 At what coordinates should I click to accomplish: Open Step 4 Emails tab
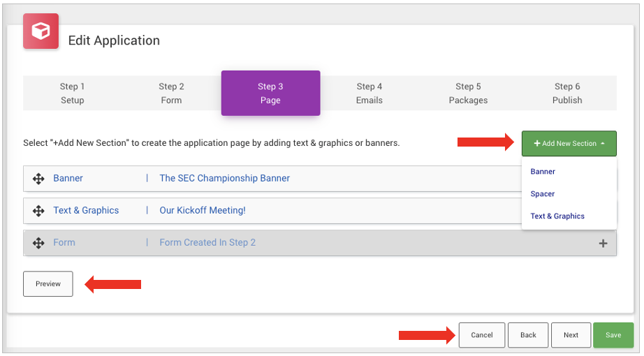(369, 94)
